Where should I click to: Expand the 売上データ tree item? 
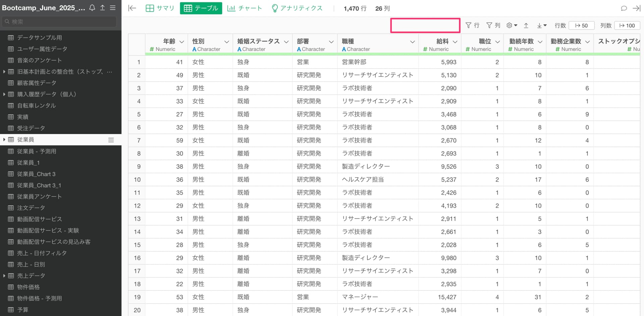click(4, 276)
